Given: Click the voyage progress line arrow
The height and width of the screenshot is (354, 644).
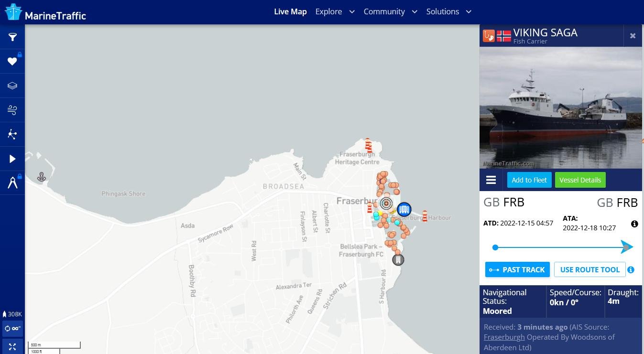Looking at the screenshot, I should pyautogui.click(x=626, y=247).
